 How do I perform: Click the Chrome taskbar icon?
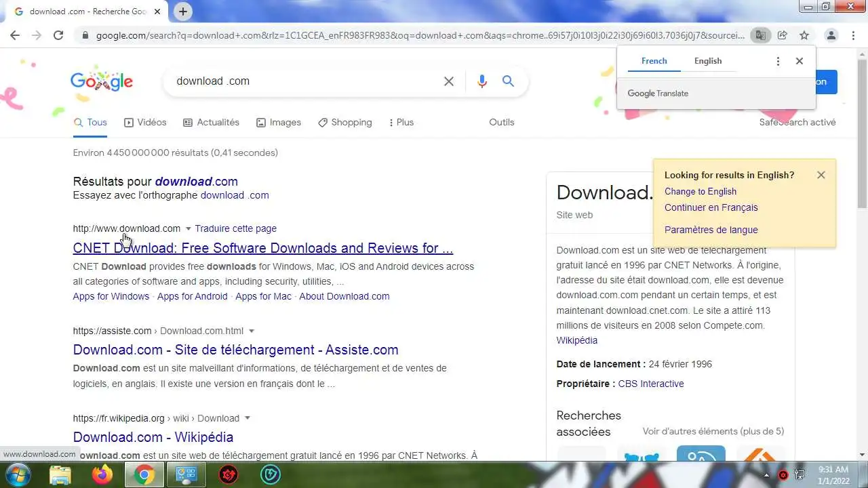point(144,475)
